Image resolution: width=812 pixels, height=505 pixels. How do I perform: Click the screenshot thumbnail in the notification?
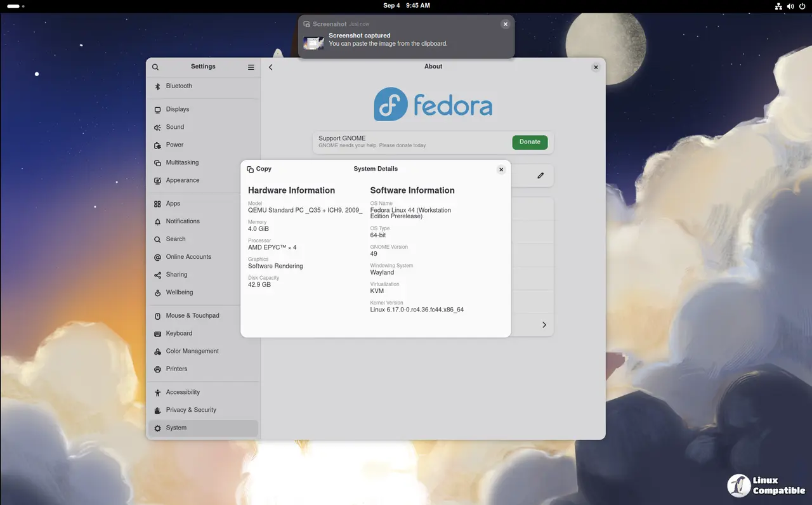[x=313, y=43]
